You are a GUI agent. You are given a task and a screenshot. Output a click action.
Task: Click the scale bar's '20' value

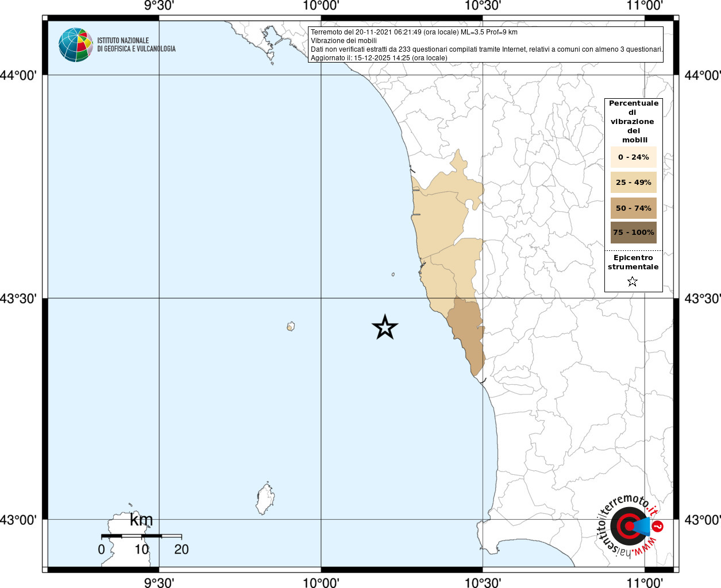pos(182,550)
